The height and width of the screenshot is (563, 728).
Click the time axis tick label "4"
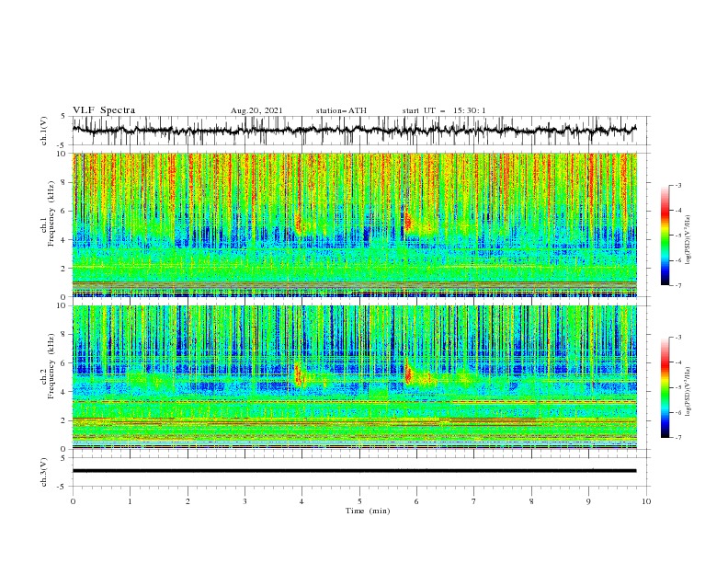302,501
